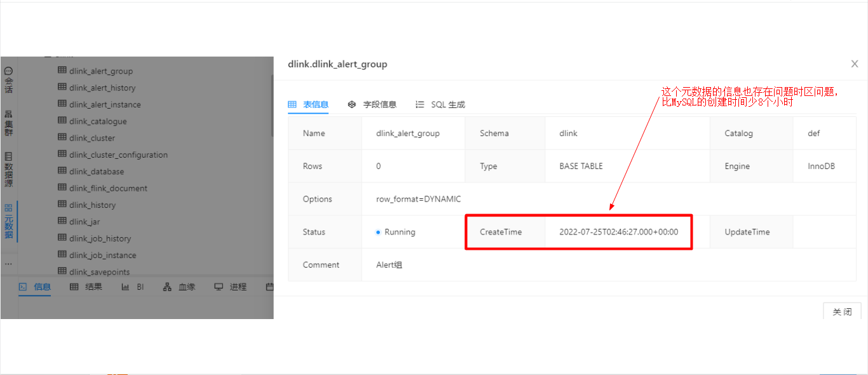Click the Type value BASE TABLE

pos(581,166)
